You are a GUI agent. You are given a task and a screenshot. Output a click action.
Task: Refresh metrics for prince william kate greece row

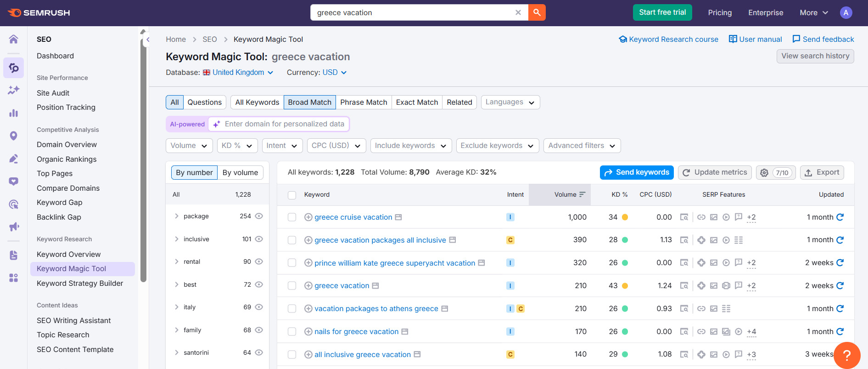840,263
